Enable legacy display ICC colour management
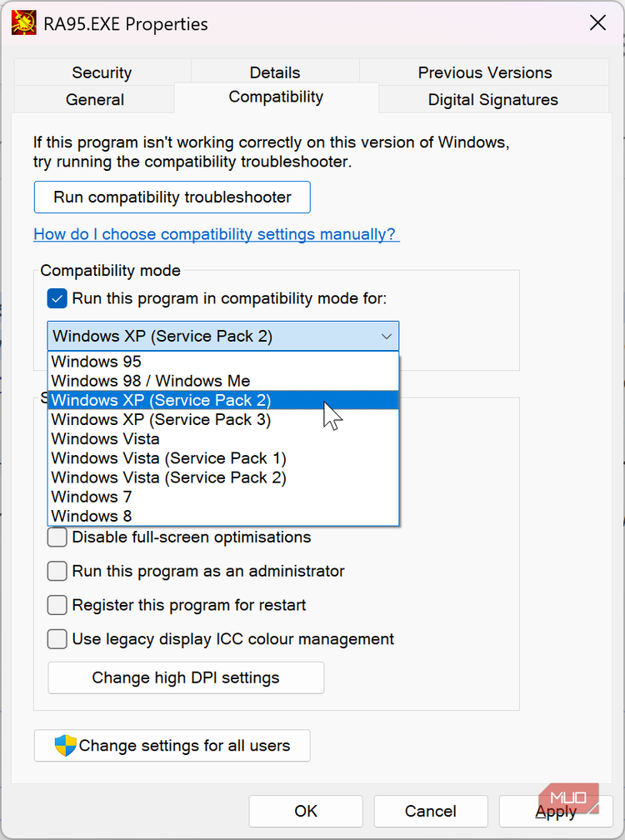This screenshot has height=840, width=625. pyautogui.click(x=57, y=639)
